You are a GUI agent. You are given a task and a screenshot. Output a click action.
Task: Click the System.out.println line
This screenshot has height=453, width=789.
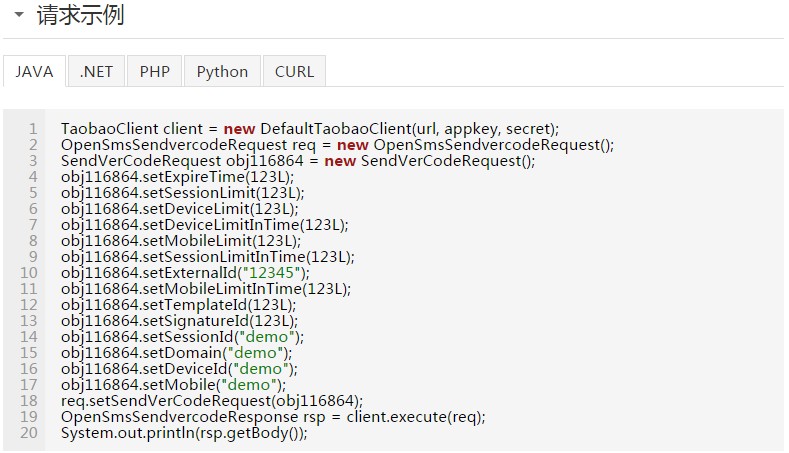[184, 433]
